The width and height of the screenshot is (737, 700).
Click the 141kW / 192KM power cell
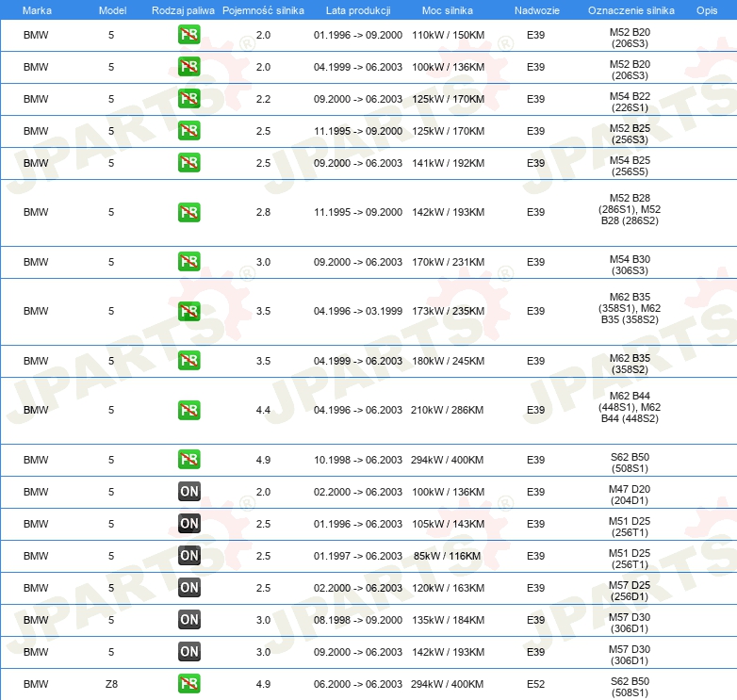448,163
